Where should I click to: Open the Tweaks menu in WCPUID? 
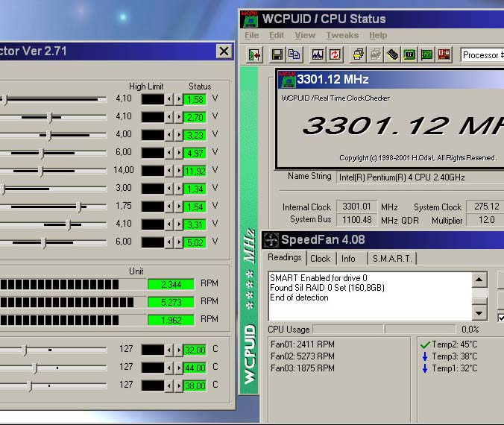click(x=342, y=35)
